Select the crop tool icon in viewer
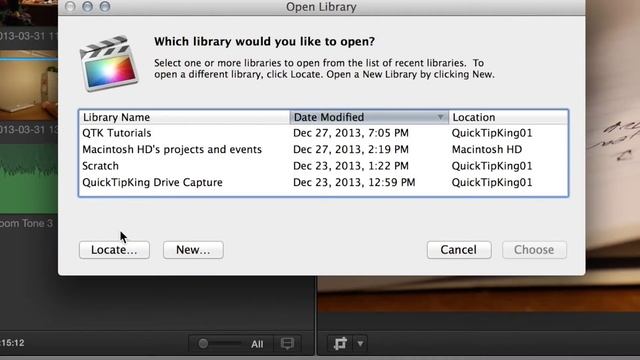The height and width of the screenshot is (360, 640). (x=340, y=344)
